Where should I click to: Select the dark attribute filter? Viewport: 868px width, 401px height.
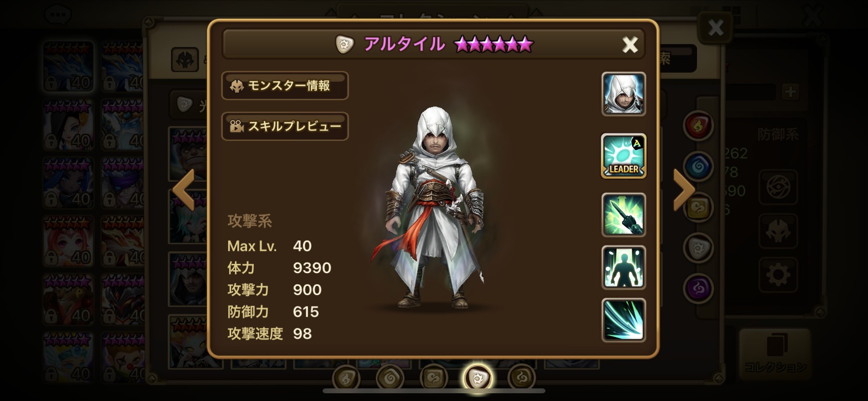(x=698, y=289)
